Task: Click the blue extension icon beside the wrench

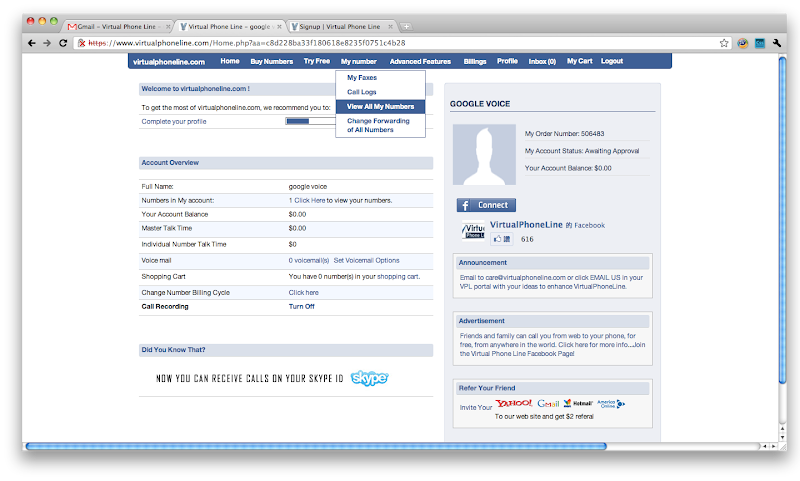Action: [x=760, y=43]
